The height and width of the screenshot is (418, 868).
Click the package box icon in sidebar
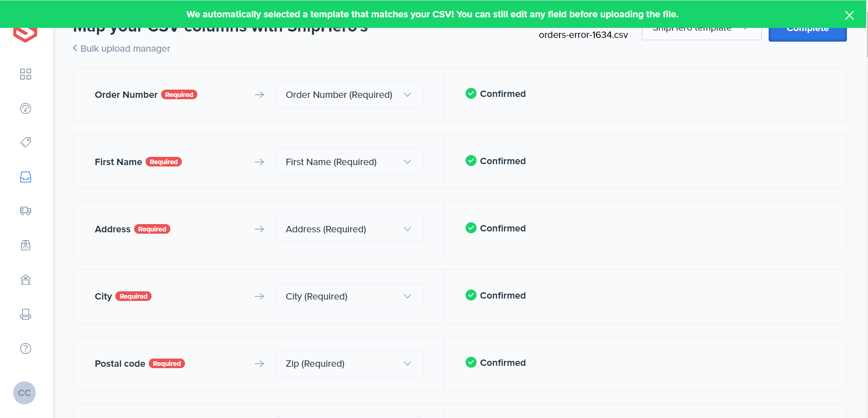(x=26, y=246)
